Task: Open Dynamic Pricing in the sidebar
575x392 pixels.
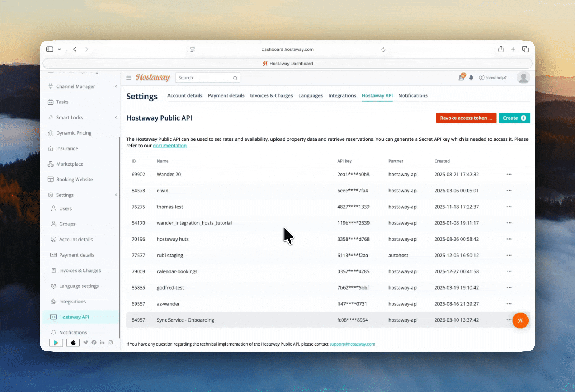Action: (x=74, y=133)
